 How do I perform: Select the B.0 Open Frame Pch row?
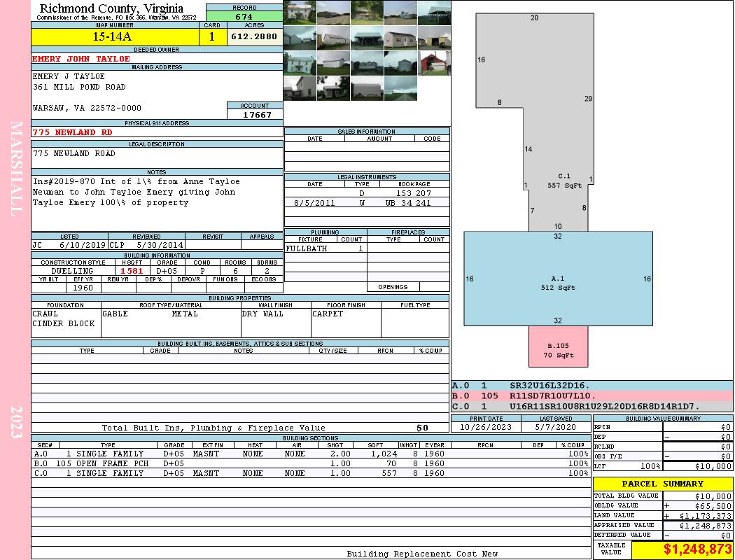pos(311,463)
